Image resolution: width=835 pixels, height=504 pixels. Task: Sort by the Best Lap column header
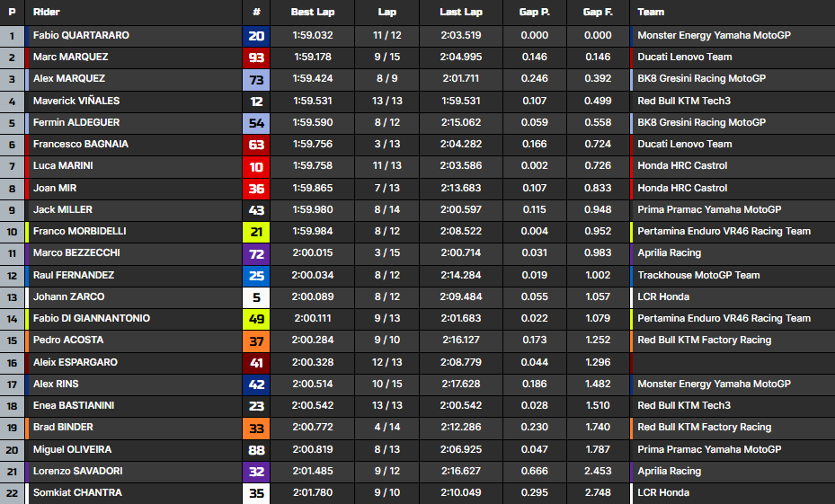coord(313,13)
